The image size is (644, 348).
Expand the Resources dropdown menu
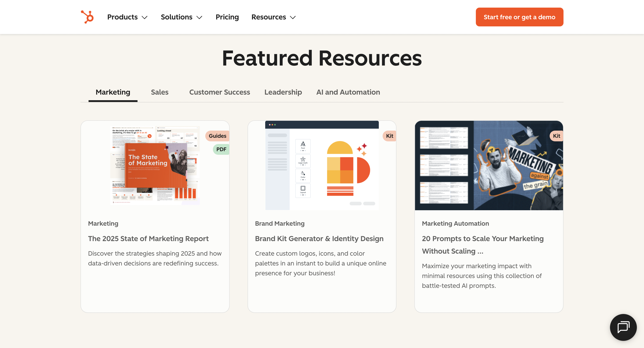point(273,17)
